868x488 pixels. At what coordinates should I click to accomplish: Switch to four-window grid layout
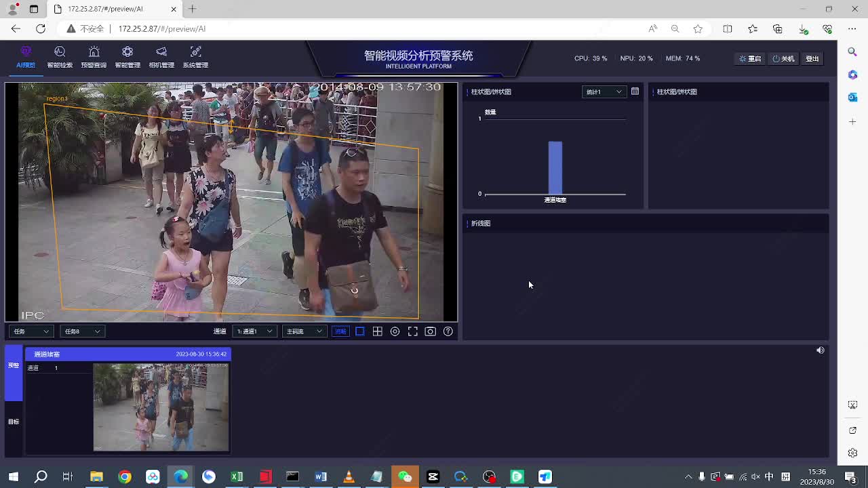pos(378,331)
